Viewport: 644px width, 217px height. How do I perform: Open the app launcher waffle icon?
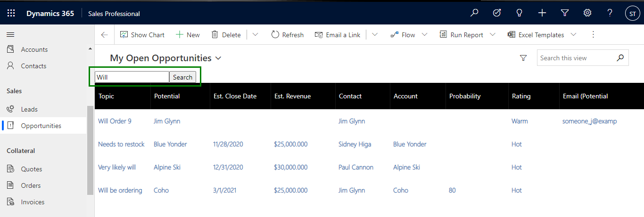tap(11, 14)
